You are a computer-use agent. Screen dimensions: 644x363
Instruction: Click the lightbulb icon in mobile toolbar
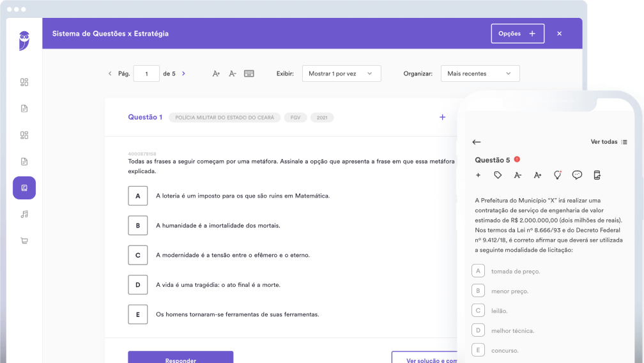coord(557,175)
